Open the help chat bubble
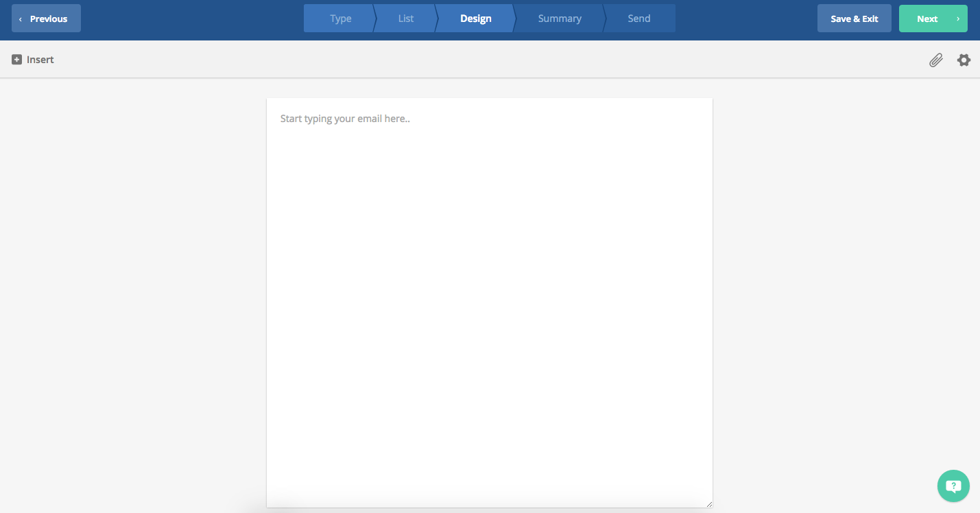This screenshot has height=513, width=980. [x=953, y=486]
